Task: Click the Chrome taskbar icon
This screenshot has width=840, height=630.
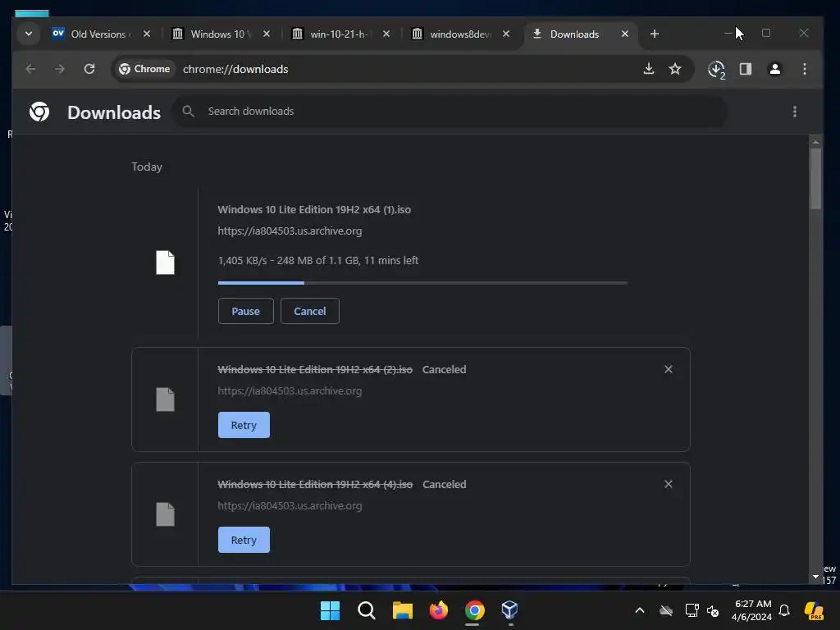Action: pos(475,610)
